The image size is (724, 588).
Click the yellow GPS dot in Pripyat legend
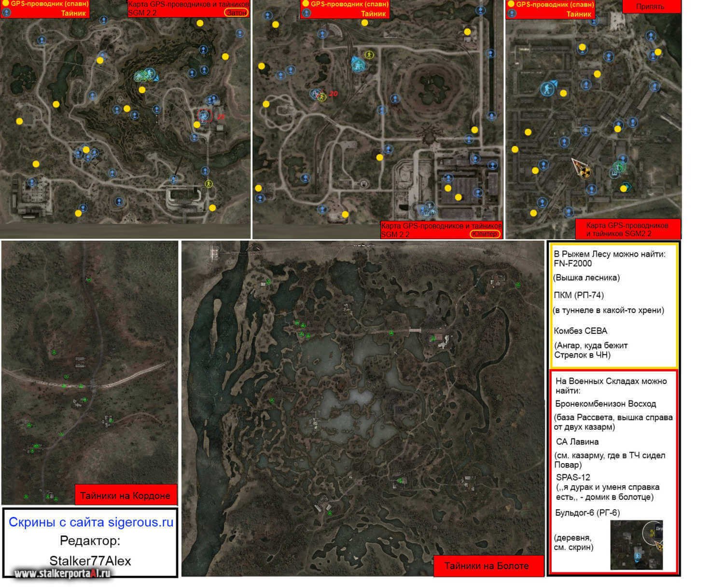point(511,4)
